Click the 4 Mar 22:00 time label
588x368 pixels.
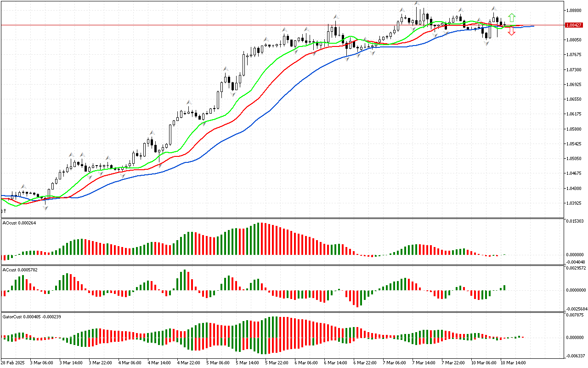(189, 363)
